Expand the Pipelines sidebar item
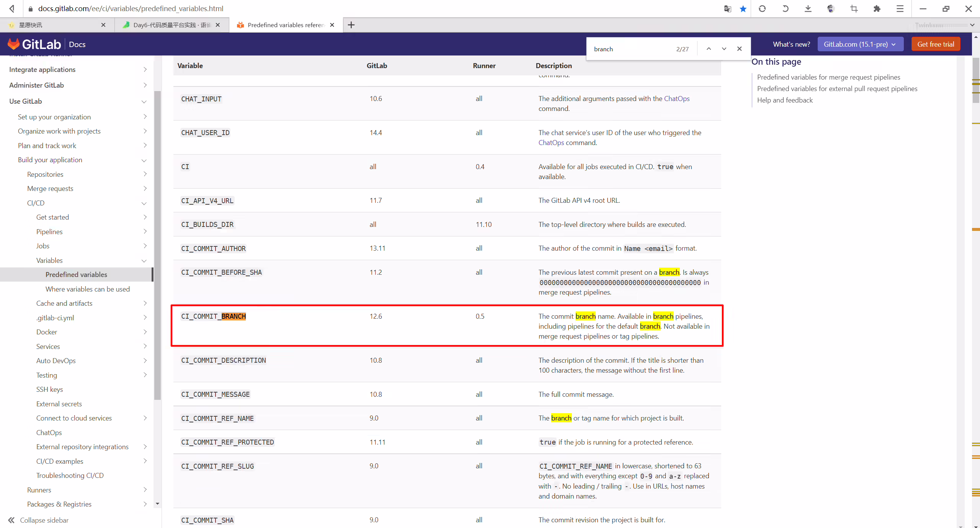 coord(145,231)
